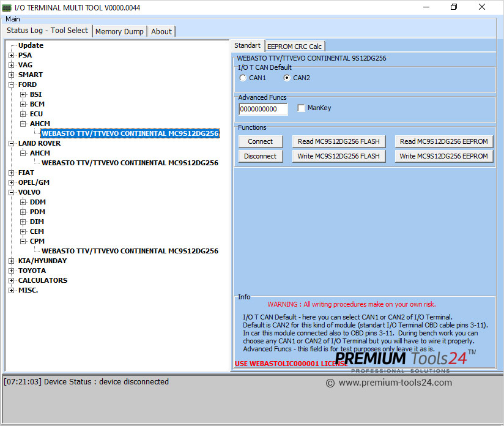Expand the CEM node under VOLVO

pyautogui.click(x=23, y=231)
